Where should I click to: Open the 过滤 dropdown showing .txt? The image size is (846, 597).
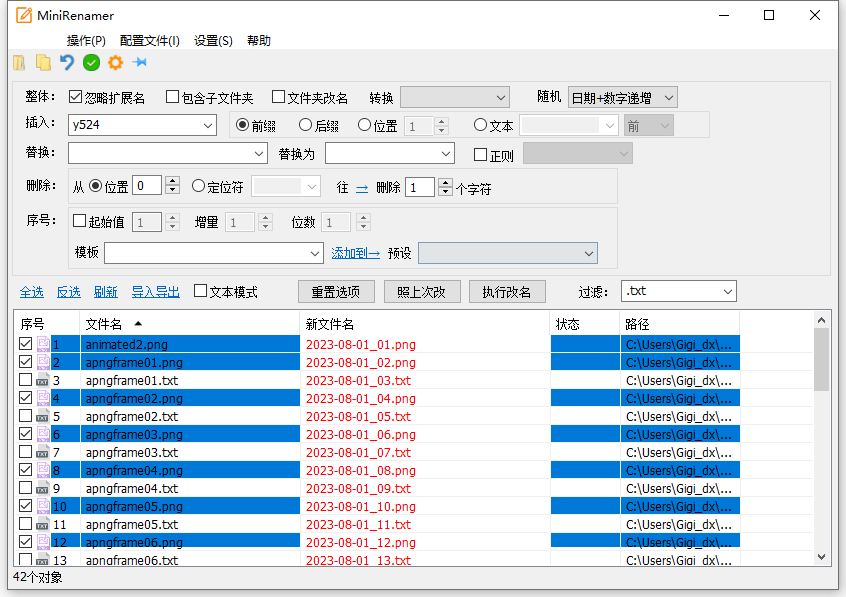coord(679,291)
